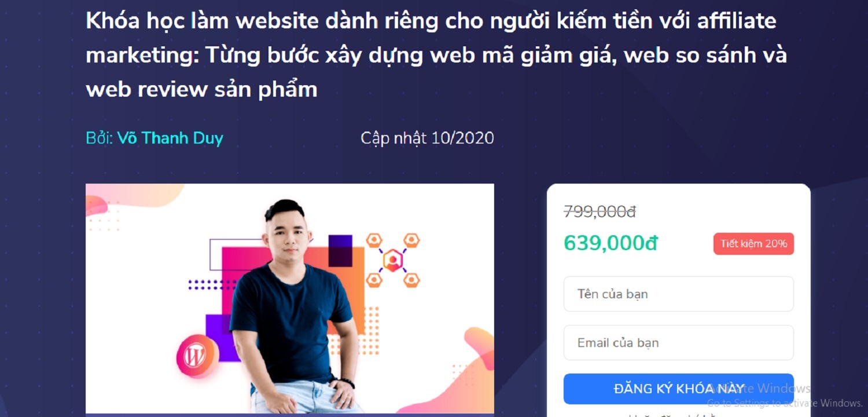Click the crossed-out 799,000đ original price
The image size is (868, 417).
(x=600, y=212)
